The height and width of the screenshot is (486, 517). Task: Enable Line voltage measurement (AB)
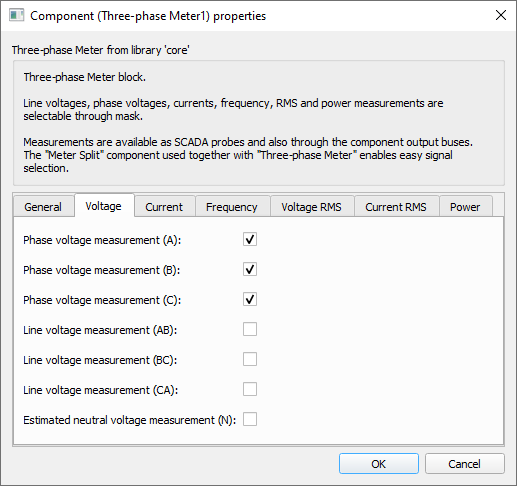pos(250,329)
